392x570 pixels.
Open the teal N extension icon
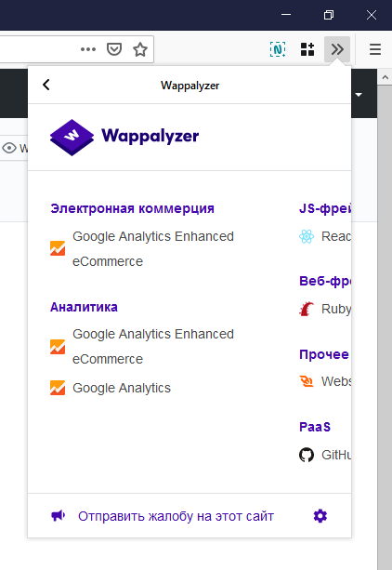(278, 49)
